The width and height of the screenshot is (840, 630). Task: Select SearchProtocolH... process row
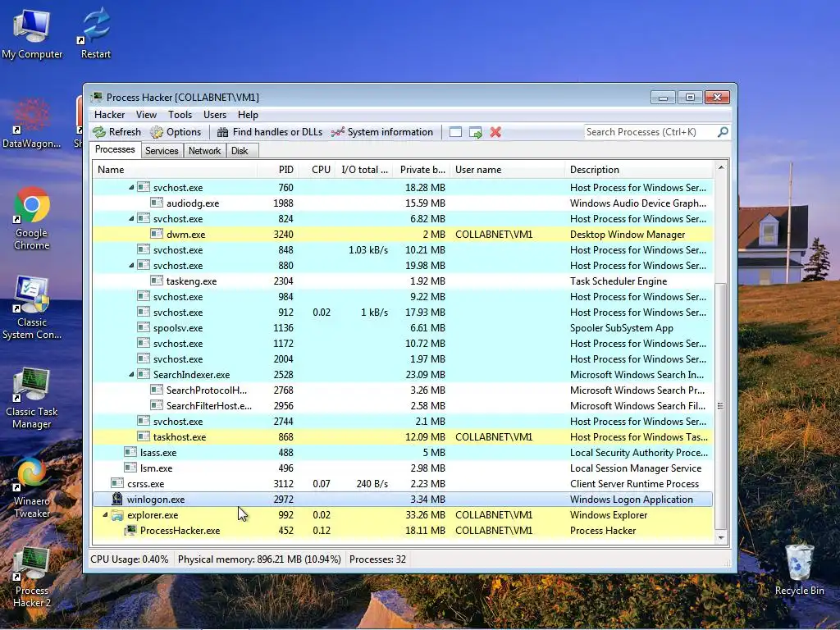coord(403,390)
